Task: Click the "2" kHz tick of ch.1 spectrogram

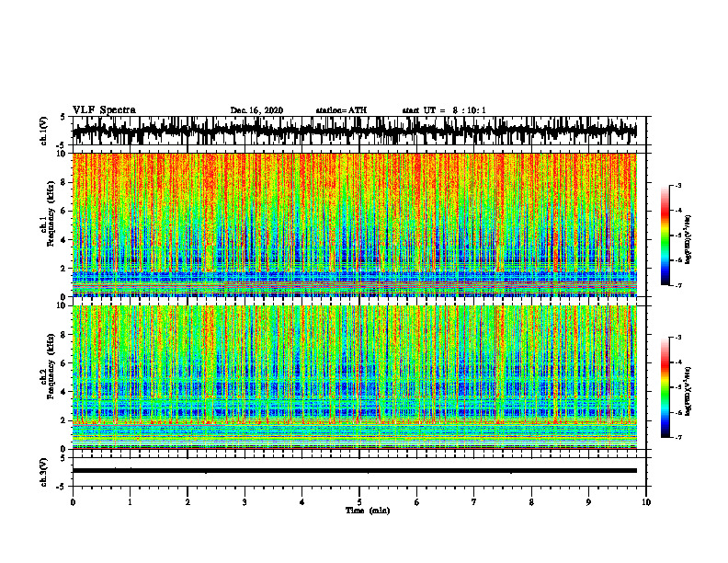Action: pos(65,269)
